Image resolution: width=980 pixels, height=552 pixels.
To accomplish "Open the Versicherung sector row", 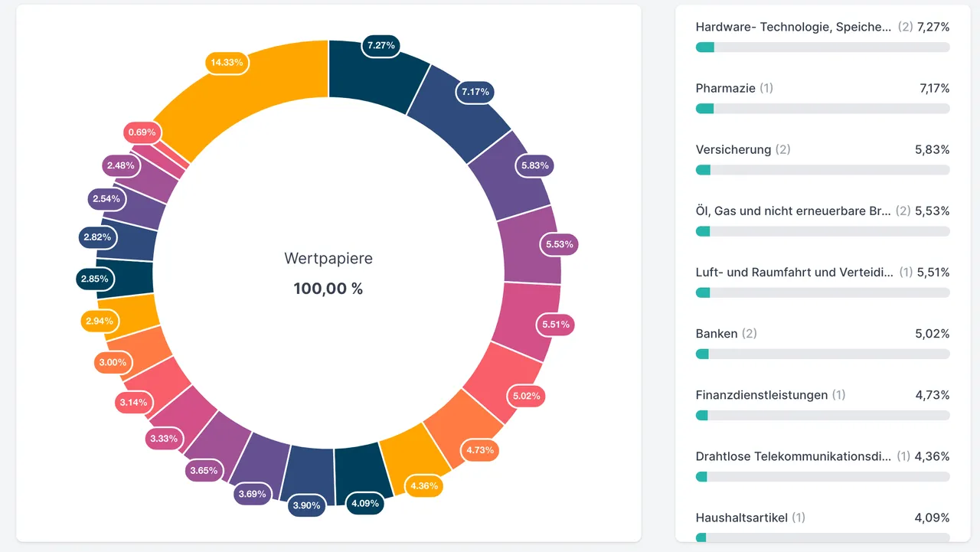I will pos(822,158).
